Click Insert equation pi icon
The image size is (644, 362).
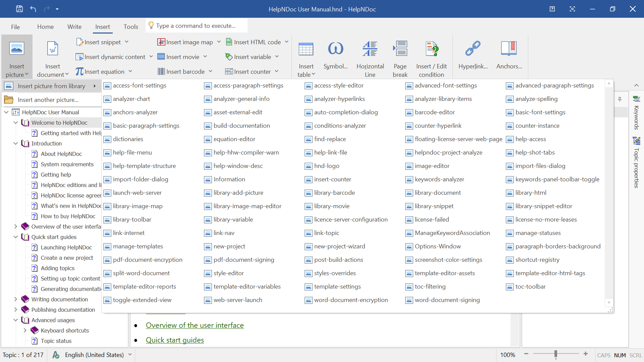coord(79,71)
